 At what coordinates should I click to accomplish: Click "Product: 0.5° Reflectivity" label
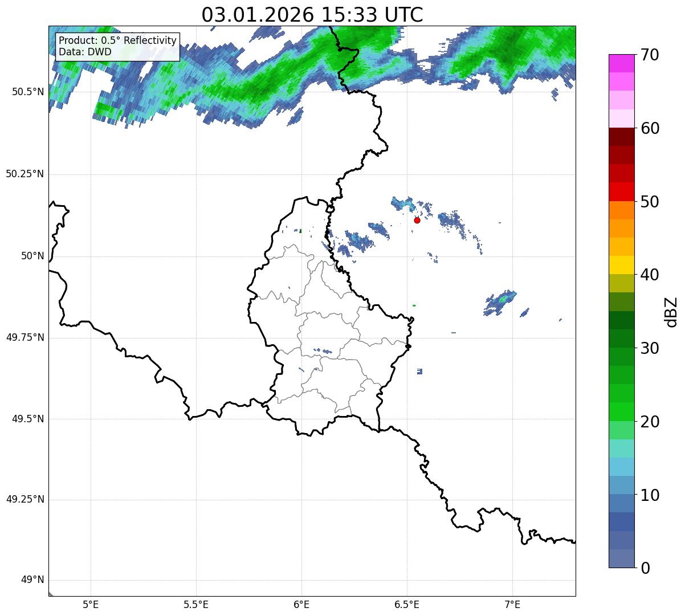pyautogui.click(x=118, y=41)
